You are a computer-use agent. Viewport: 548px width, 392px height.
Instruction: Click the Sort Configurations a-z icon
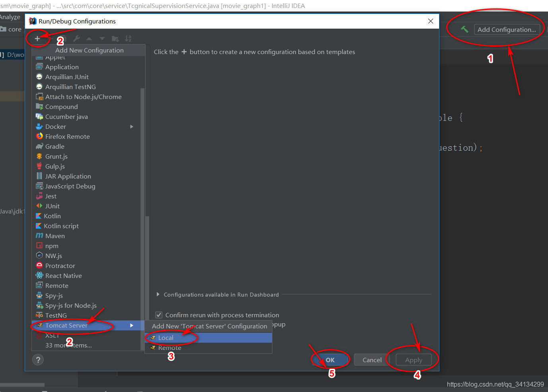[128, 39]
